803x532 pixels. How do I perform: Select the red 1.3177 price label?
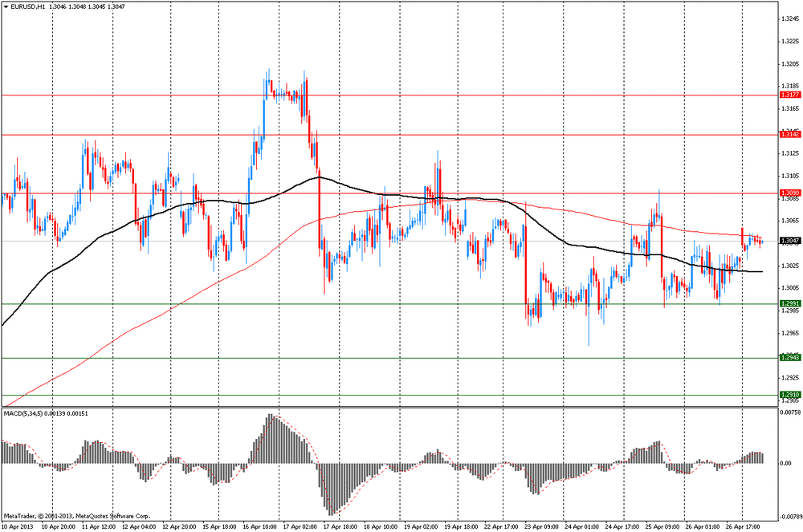[789, 95]
